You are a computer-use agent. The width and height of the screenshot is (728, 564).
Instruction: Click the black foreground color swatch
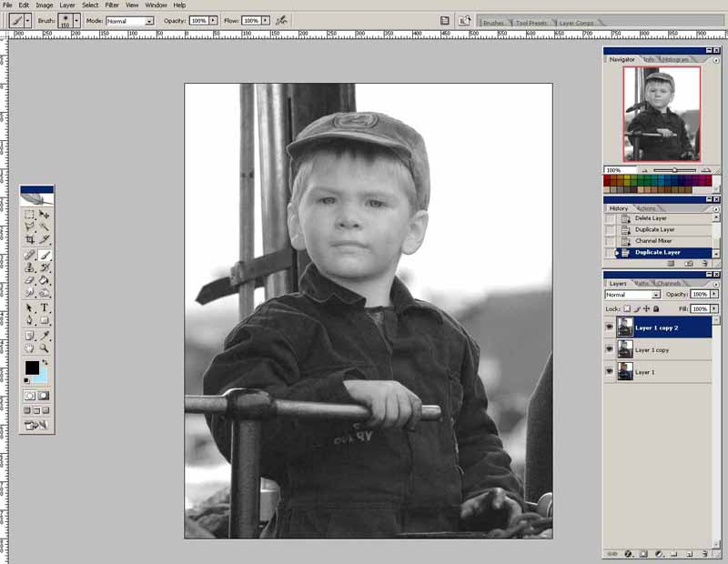click(x=32, y=368)
